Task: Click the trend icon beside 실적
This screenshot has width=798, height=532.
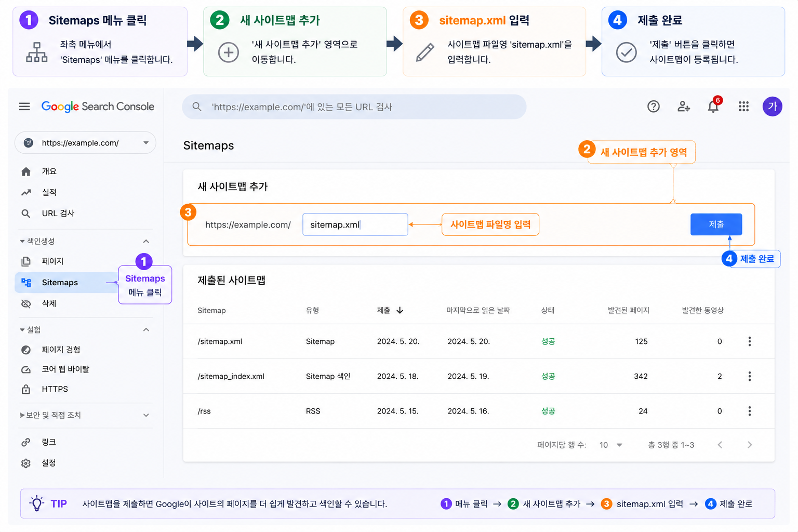Action: click(x=26, y=193)
